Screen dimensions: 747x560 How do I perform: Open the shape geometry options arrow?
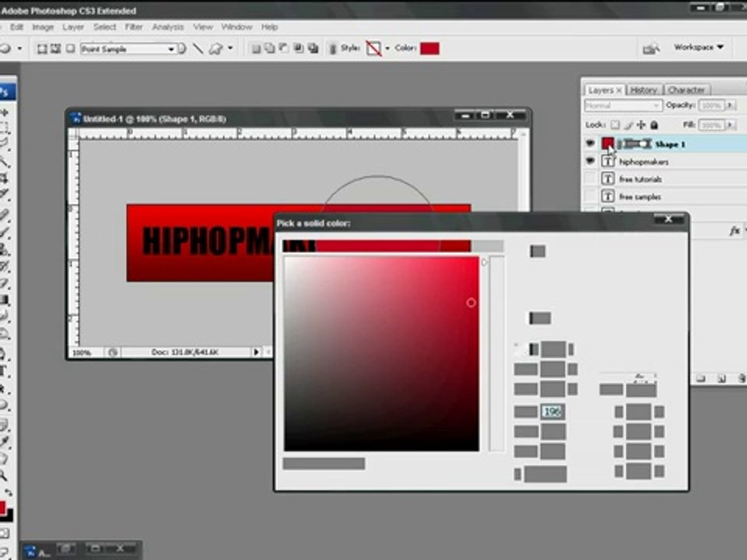coord(230,48)
